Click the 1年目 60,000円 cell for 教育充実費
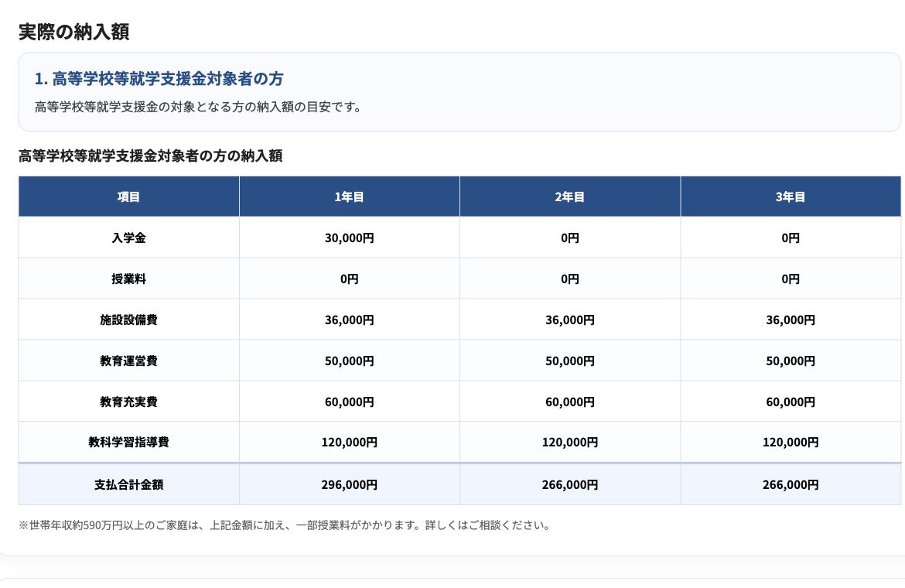 [x=349, y=402]
